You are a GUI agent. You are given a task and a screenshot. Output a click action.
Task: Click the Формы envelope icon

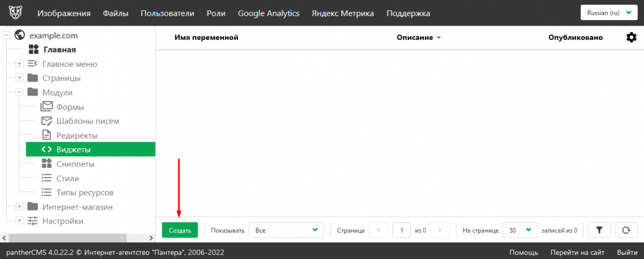coord(47,107)
